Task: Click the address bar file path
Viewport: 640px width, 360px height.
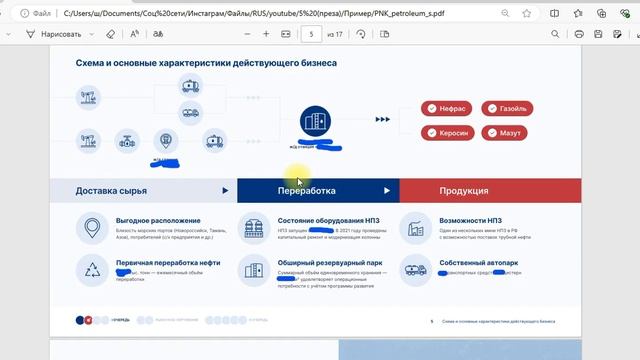Action: 254,13
